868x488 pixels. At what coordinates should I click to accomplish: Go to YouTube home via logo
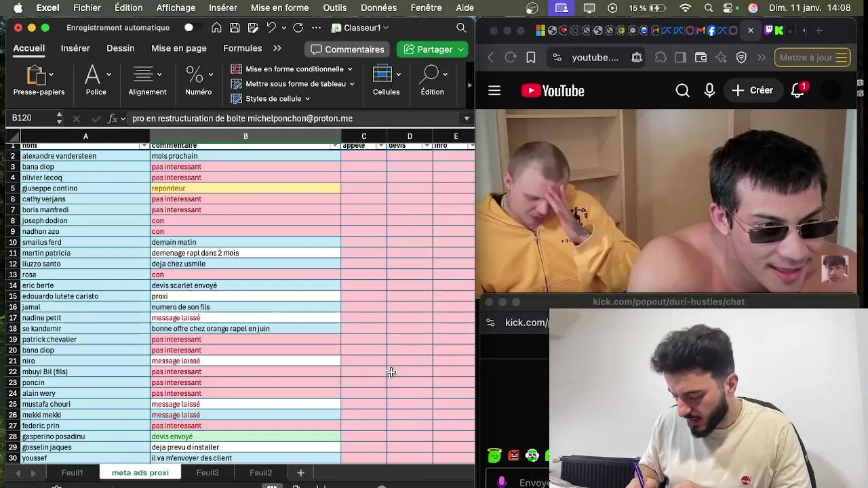pyautogui.click(x=553, y=91)
